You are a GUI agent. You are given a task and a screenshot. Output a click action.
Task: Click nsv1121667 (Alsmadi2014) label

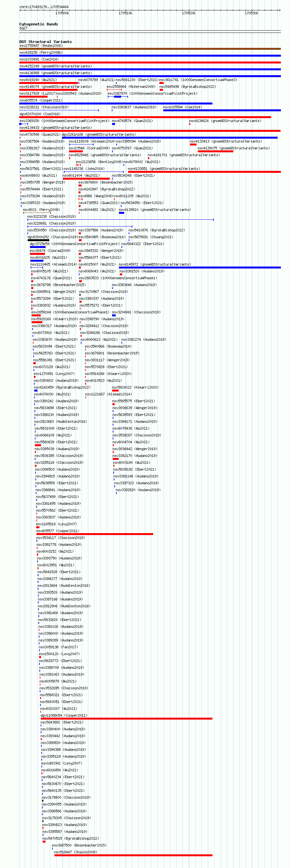pyautogui.click(x=109, y=394)
